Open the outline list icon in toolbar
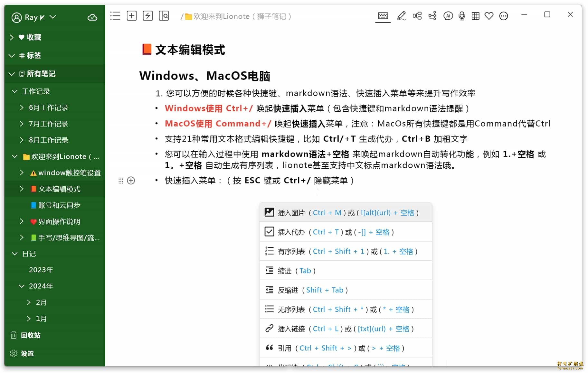The width and height of the screenshot is (588, 373). point(115,16)
